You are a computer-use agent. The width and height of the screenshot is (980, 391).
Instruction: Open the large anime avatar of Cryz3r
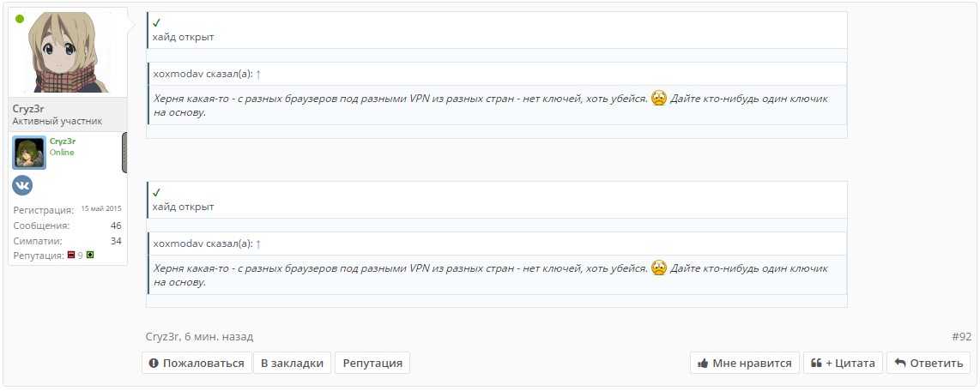point(68,53)
